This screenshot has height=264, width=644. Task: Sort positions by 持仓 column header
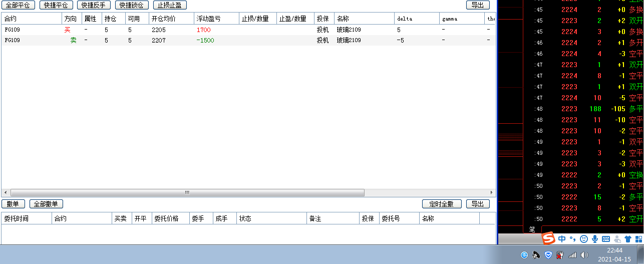point(113,19)
